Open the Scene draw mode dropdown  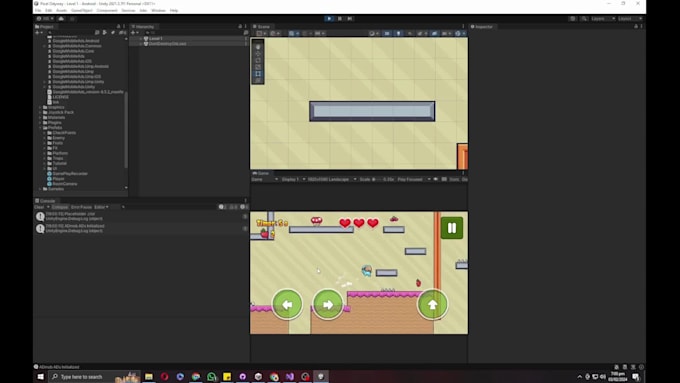(x=373, y=33)
